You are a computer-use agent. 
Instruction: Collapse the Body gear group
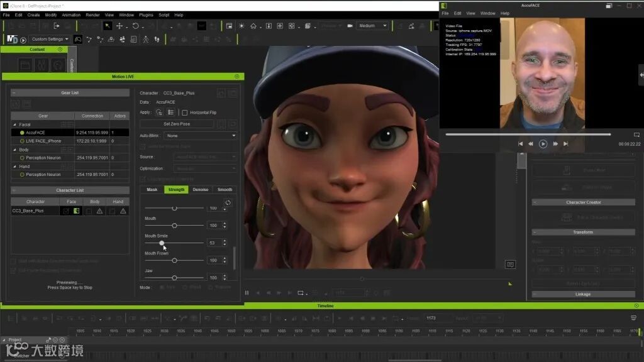click(x=15, y=150)
